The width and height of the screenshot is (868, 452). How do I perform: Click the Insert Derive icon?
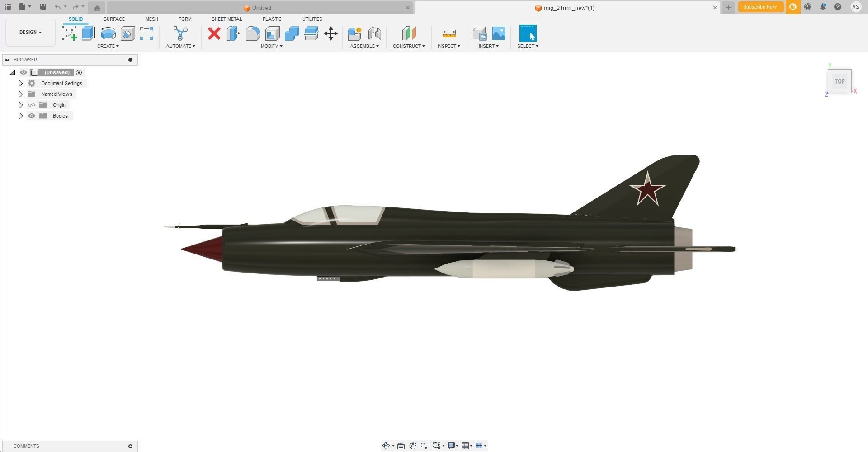[479, 33]
